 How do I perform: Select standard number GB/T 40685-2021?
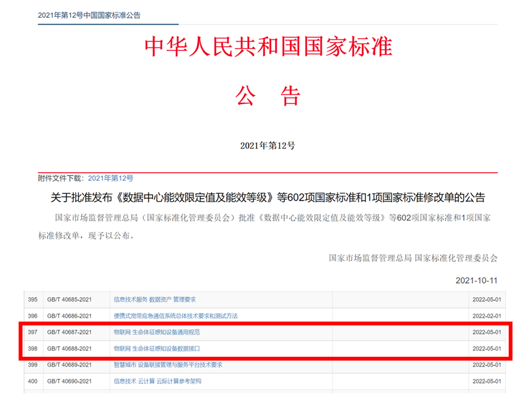point(69,300)
